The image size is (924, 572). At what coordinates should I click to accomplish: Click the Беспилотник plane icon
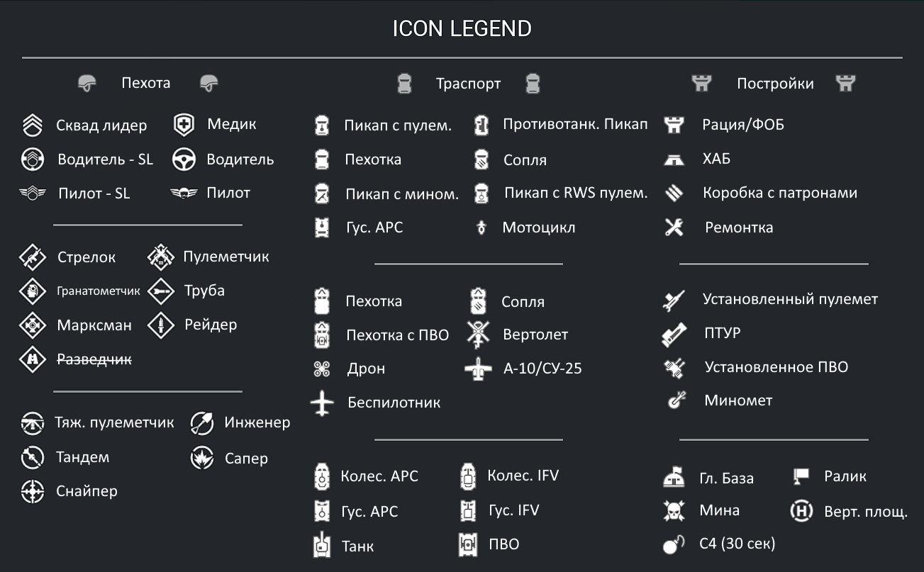coord(322,403)
